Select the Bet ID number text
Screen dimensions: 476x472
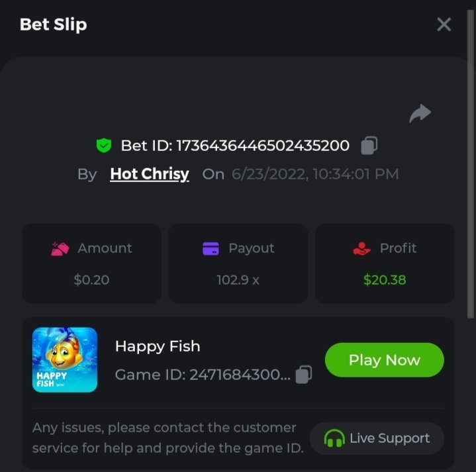(x=263, y=146)
